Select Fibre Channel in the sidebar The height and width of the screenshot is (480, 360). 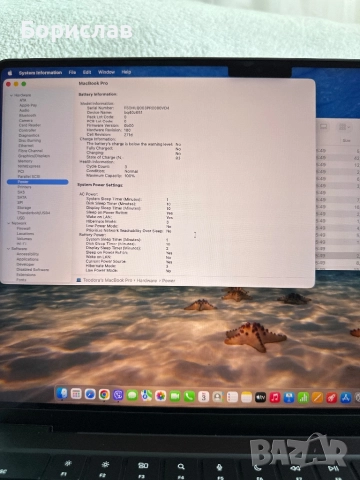(30, 151)
